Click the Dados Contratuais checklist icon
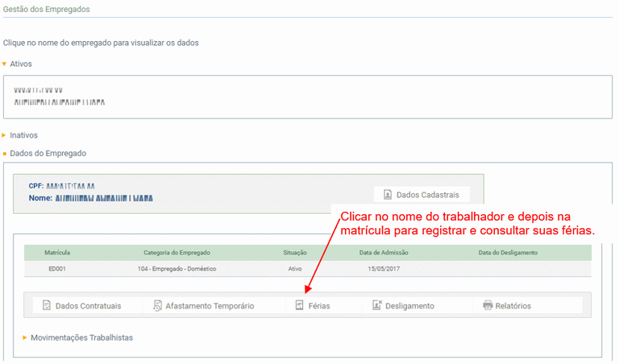Image resolution: width=619 pixels, height=364 pixels. tap(47, 305)
